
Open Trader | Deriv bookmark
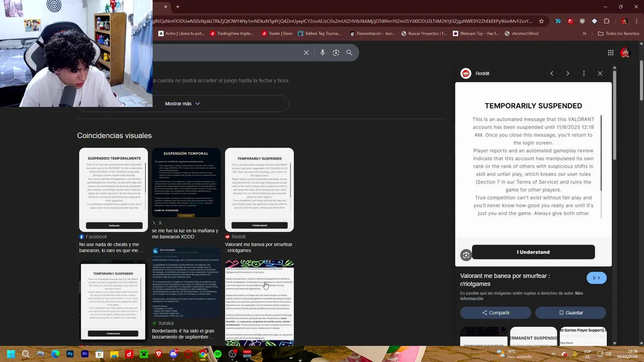click(277, 34)
